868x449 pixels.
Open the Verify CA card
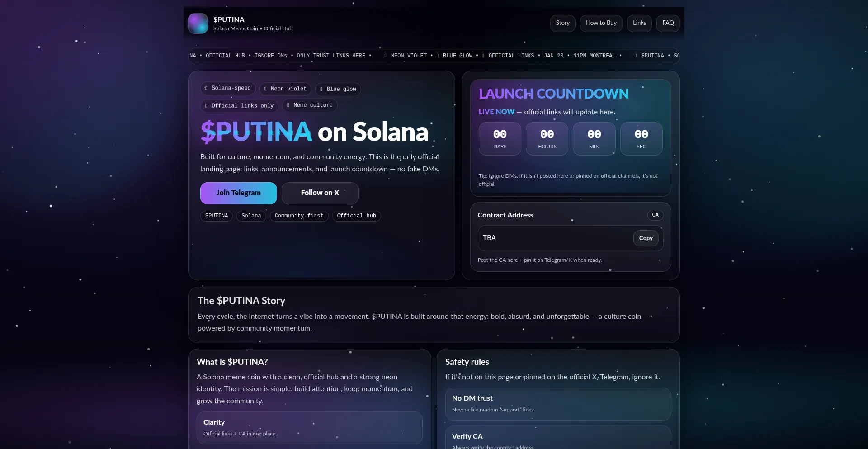[558, 438]
